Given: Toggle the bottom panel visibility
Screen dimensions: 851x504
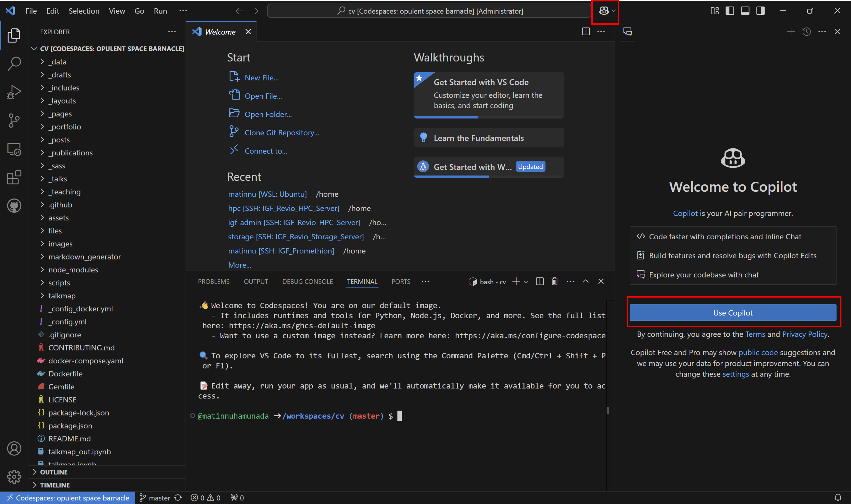Looking at the screenshot, I should (x=745, y=11).
